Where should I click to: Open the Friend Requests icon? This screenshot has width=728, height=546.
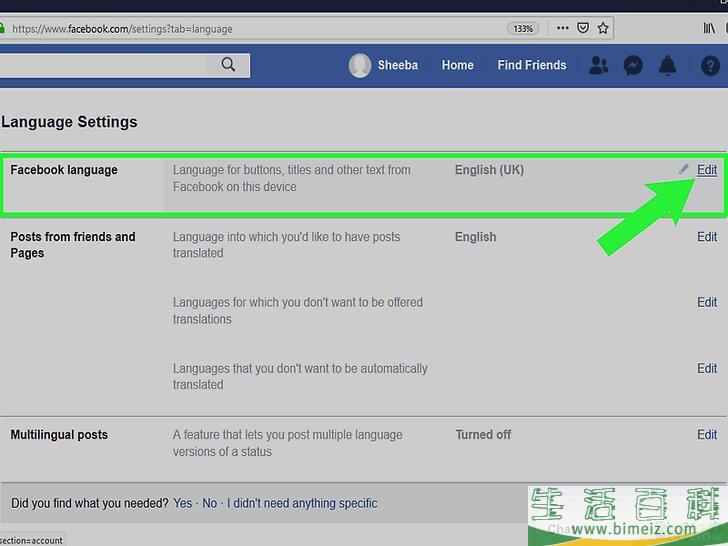[x=598, y=65]
